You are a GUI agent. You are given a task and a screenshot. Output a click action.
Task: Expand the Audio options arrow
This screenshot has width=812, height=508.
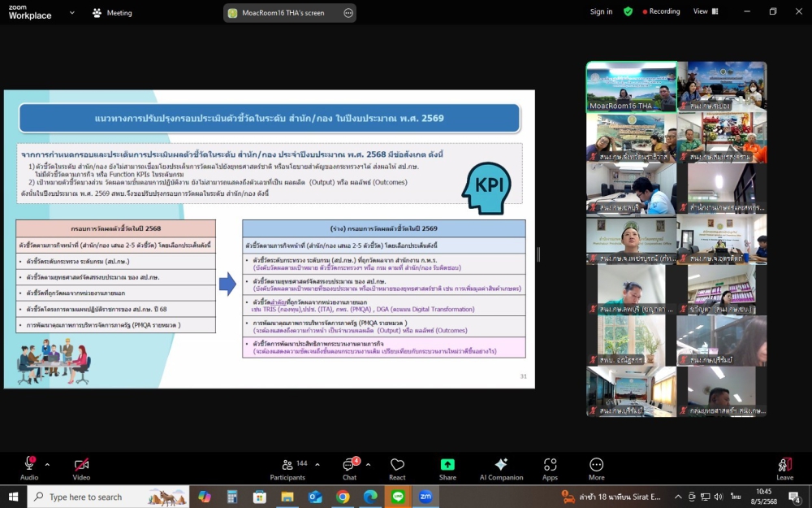coord(47,465)
